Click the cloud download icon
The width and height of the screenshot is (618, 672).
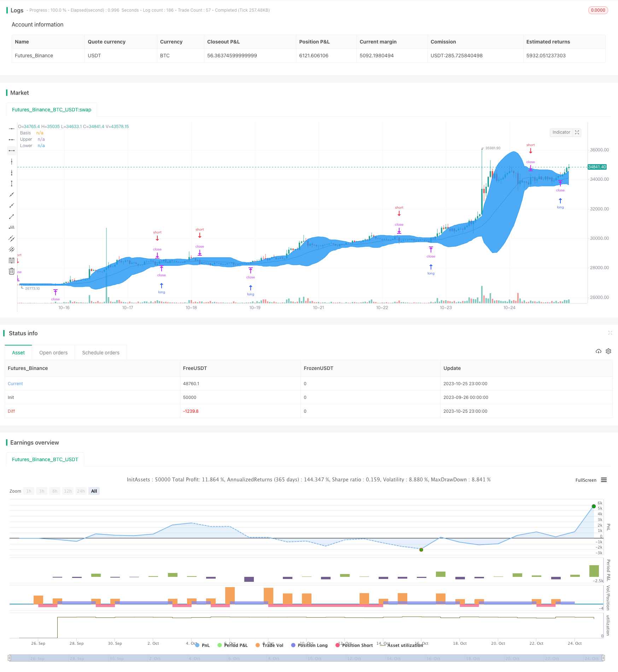click(x=599, y=351)
